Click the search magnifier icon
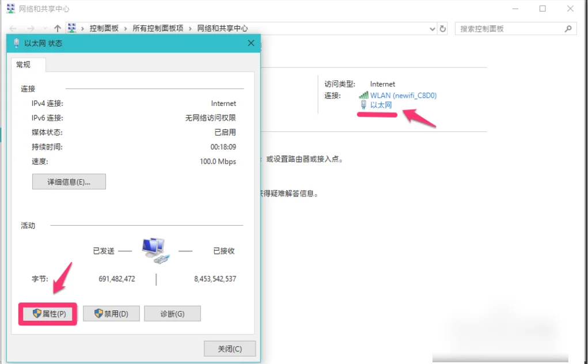 click(568, 28)
